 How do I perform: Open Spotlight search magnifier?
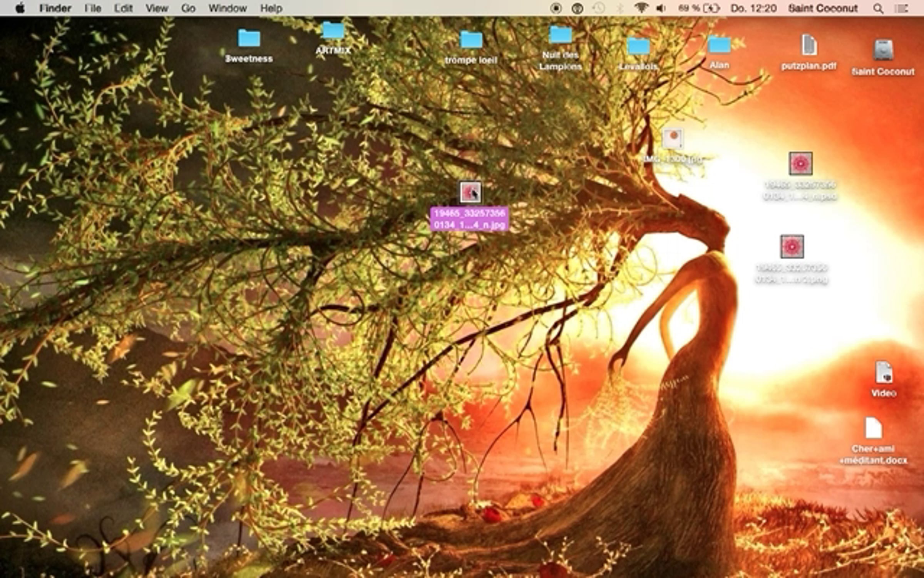[878, 8]
